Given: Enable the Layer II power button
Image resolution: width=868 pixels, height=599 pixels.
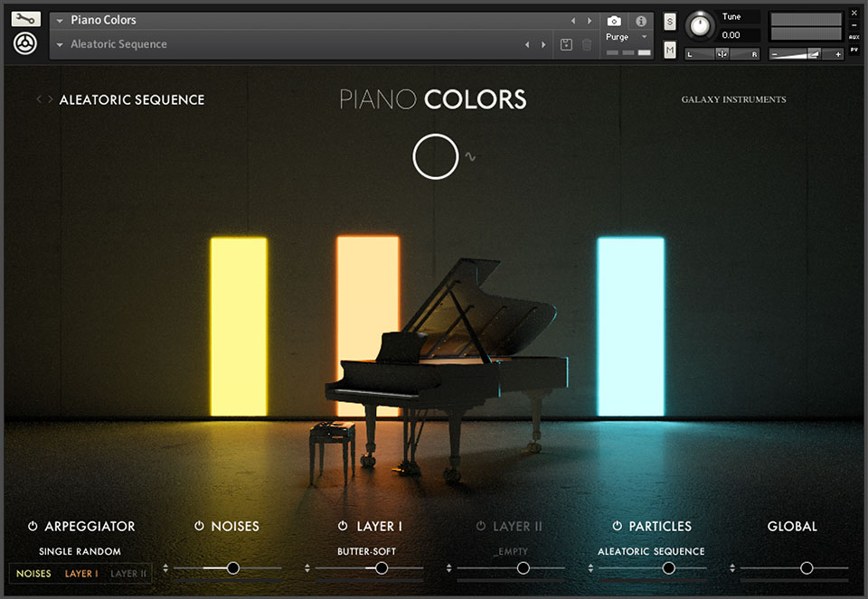Looking at the screenshot, I should (481, 526).
